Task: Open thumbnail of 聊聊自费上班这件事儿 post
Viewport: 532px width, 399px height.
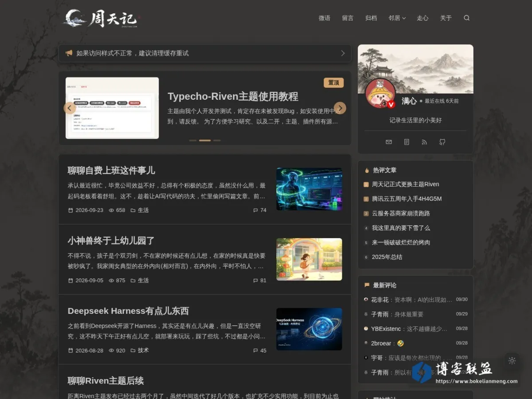Action: [309, 189]
